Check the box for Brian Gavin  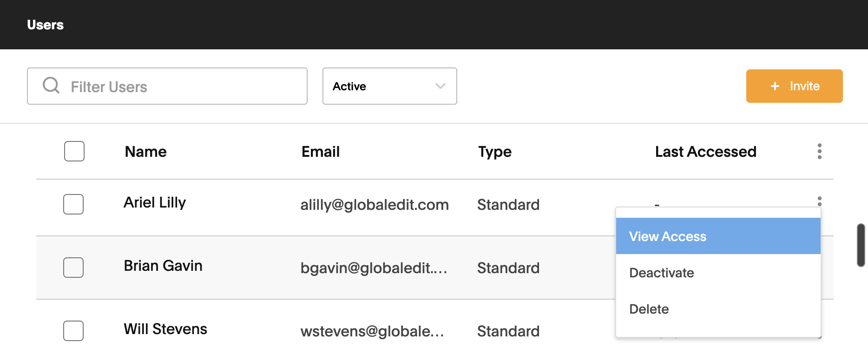(x=73, y=268)
